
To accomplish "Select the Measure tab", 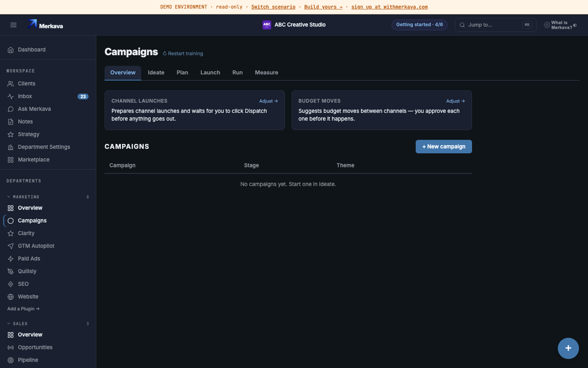I will pos(267,73).
